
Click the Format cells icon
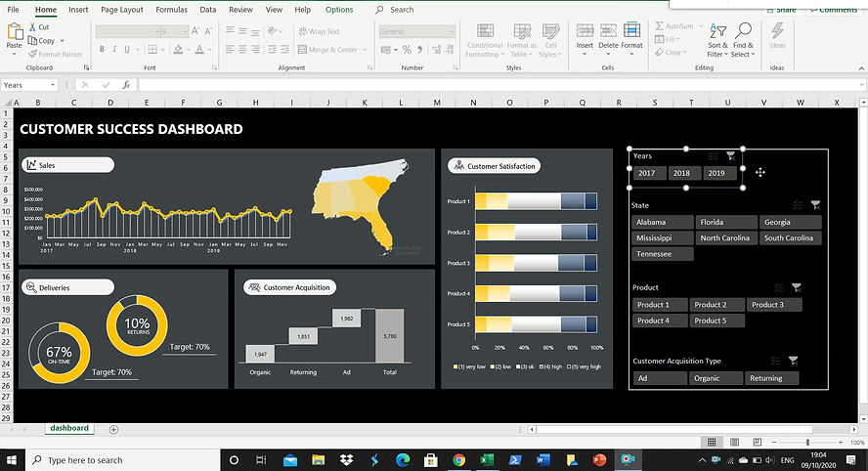click(x=631, y=30)
